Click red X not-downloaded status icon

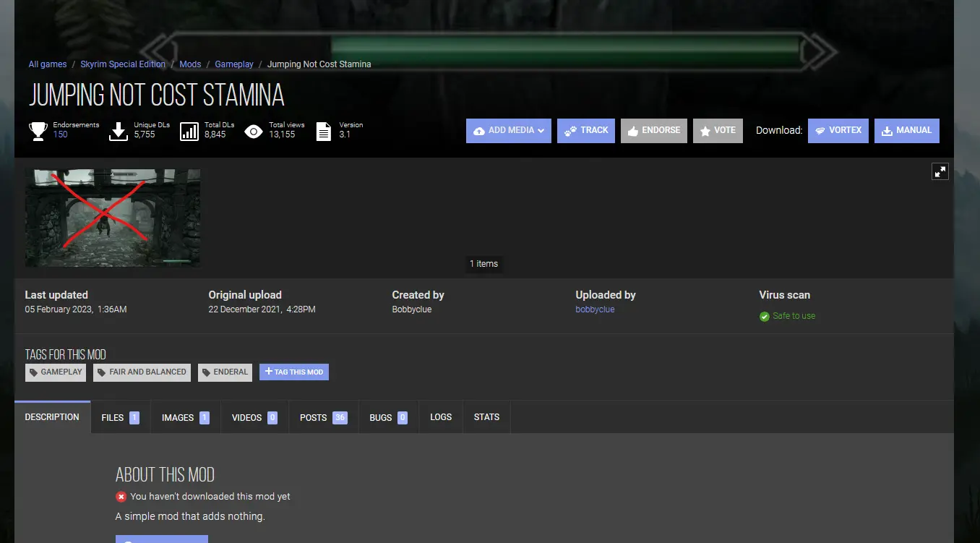121,497
